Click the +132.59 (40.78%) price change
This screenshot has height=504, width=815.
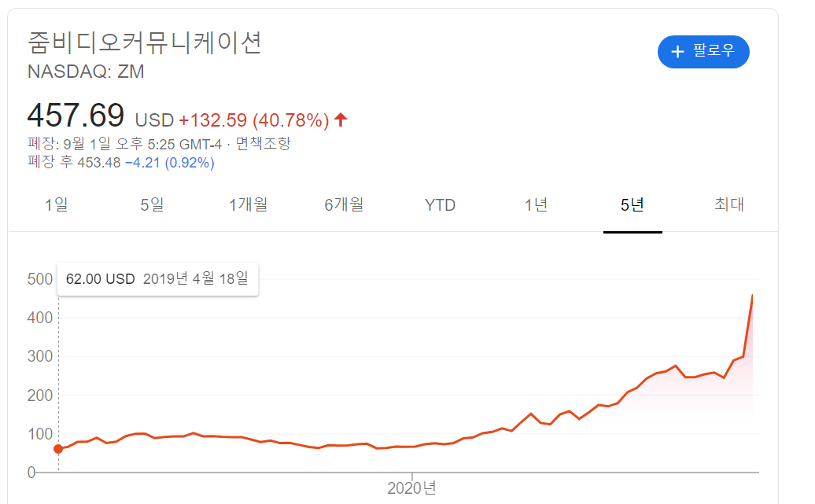click(x=254, y=120)
